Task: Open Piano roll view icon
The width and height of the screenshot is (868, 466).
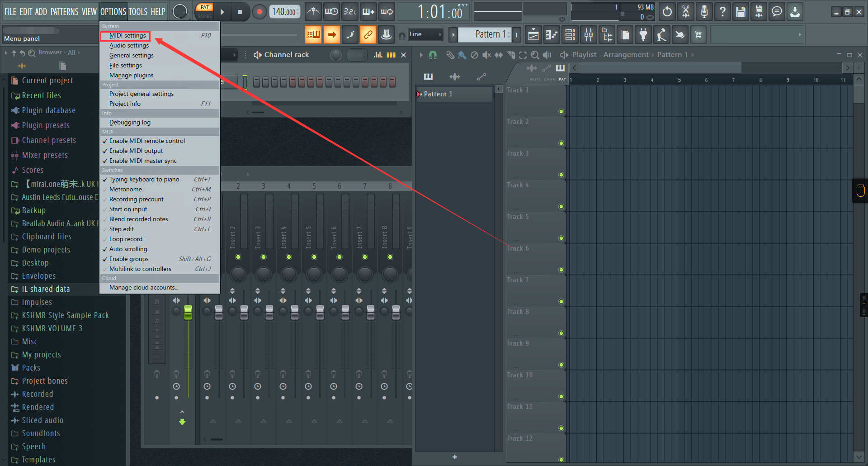Action: [552, 34]
